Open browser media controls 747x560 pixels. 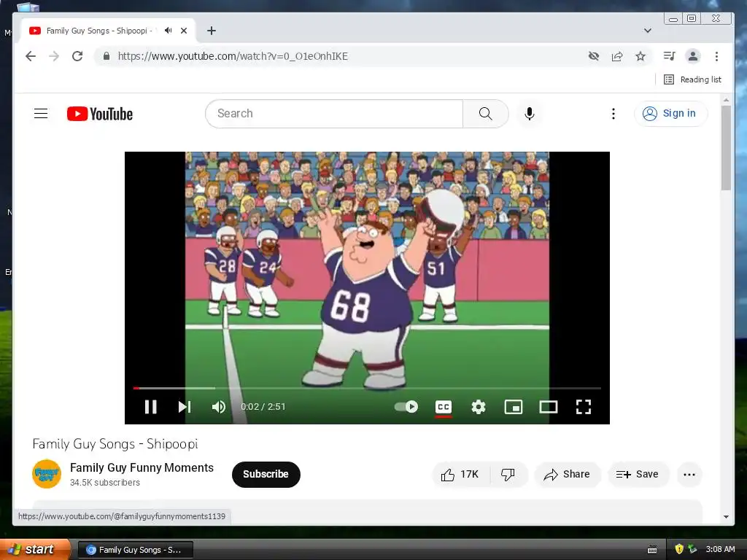coord(670,56)
